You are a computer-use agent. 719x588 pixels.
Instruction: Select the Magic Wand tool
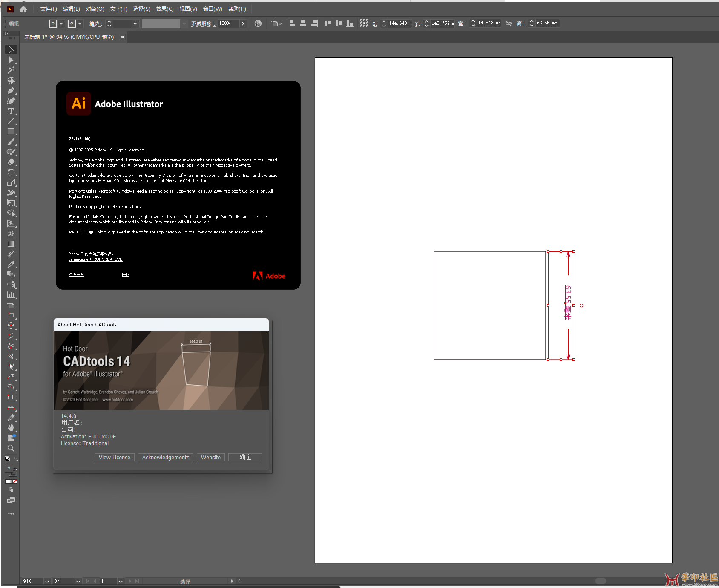coord(11,70)
